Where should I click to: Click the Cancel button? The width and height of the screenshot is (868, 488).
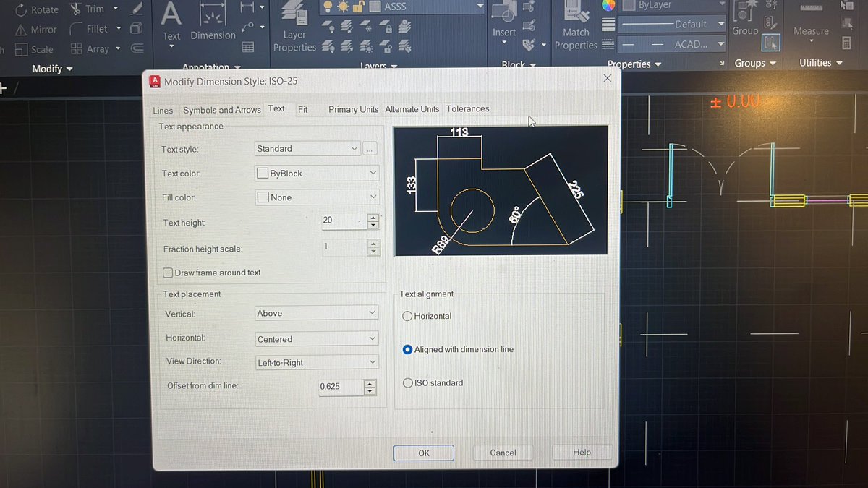pyautogui.click(x=503, y=453)
